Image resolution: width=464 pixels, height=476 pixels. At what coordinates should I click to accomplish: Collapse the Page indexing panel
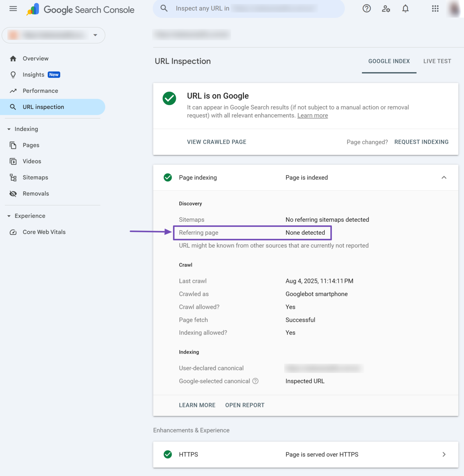[444, 178]
